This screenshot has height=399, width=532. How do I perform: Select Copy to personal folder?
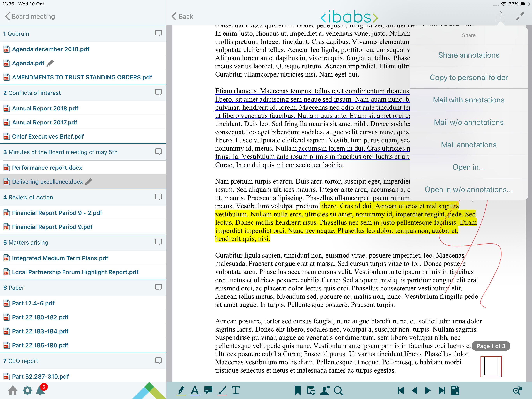click(469, 78)
